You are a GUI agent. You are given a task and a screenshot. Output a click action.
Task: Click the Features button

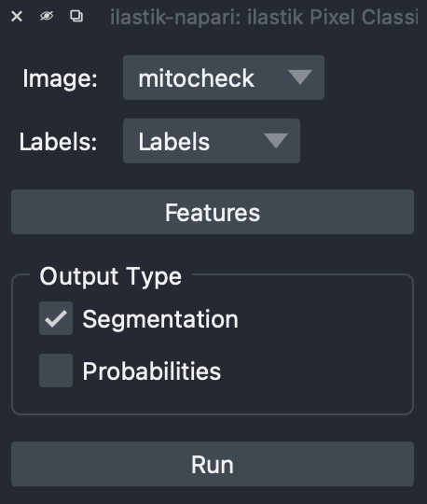213,212
